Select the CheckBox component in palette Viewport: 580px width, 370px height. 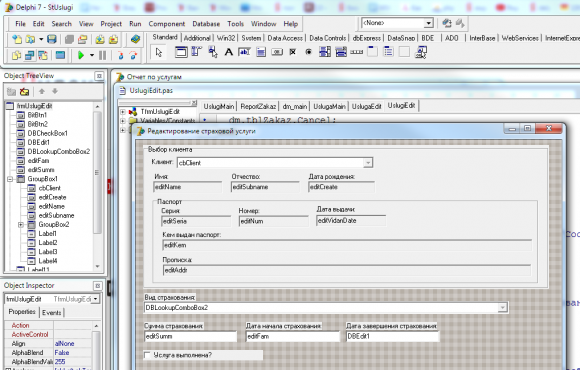293,52
